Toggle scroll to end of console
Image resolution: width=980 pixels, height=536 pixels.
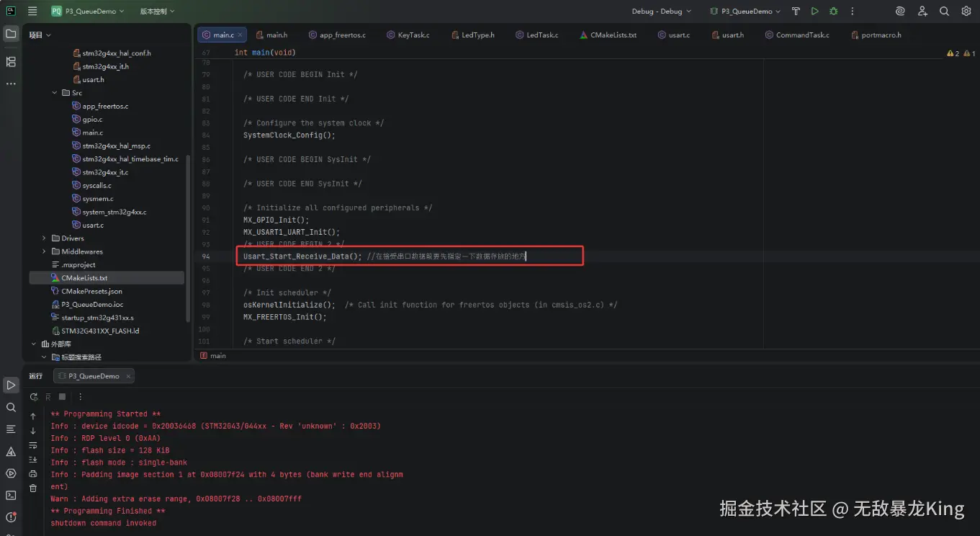(x=32, y=460)
